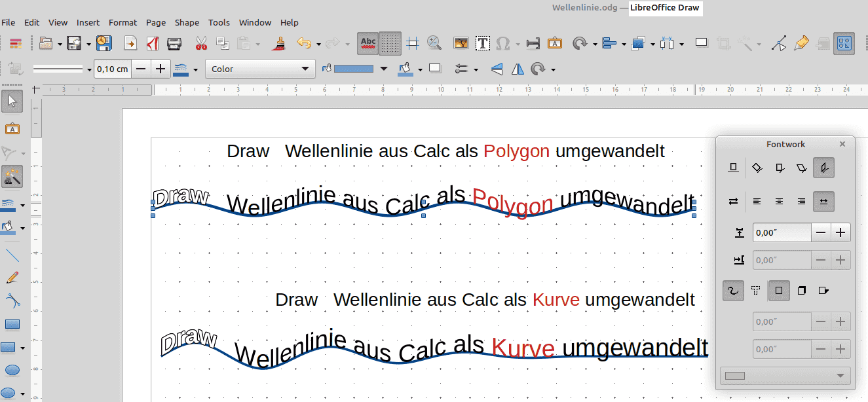Click the Undo arrow icon
Viewport: 868px width, 402px height.
coord(303,44)
